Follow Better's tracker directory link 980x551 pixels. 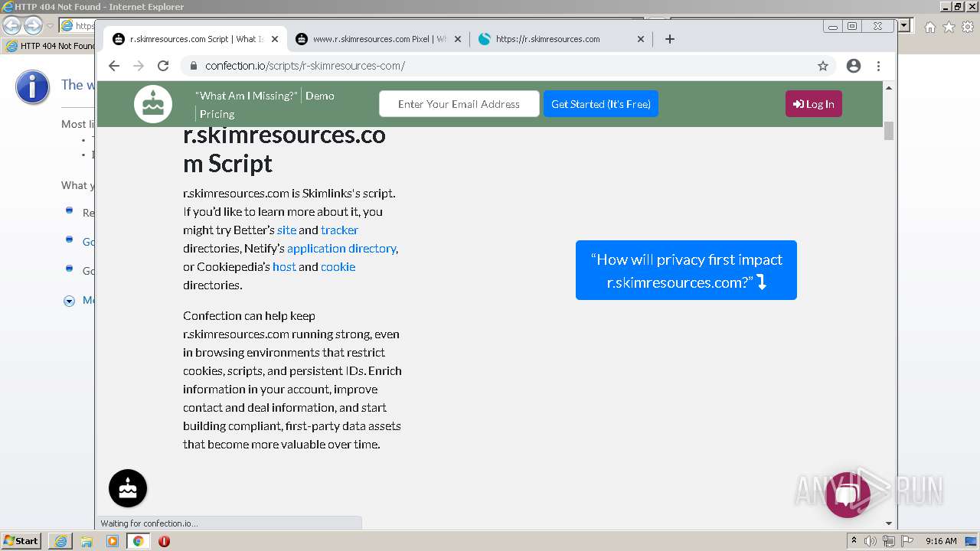pyautogui.click(x=339, y=230)
